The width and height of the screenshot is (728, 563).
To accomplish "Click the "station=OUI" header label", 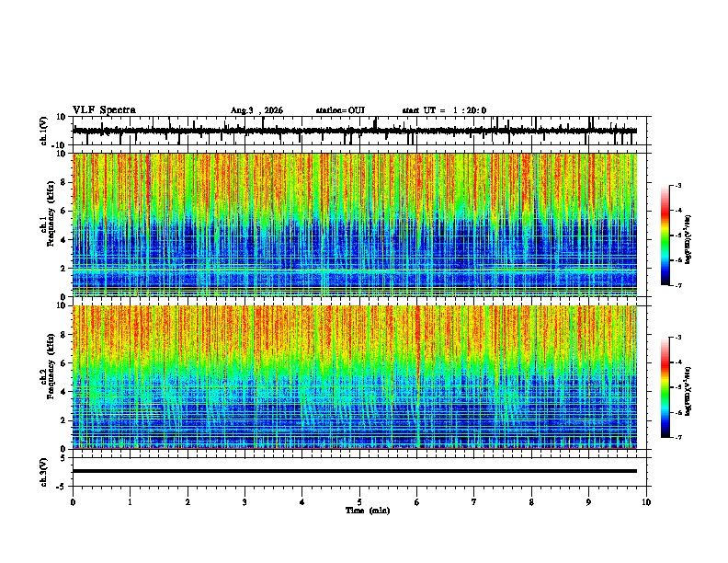I will pyautogui.click(x=340, y=110).
